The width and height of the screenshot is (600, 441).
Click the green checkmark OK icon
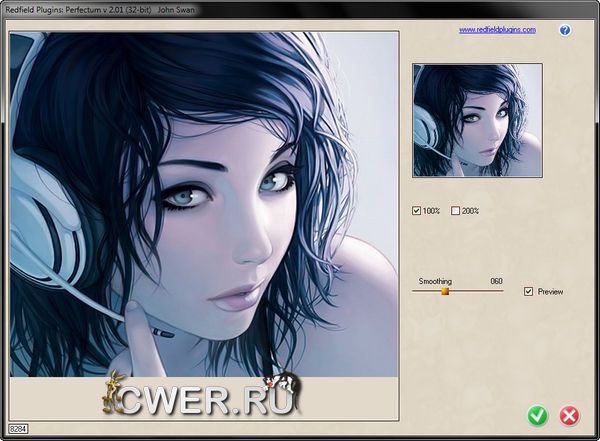pos(537,415)
